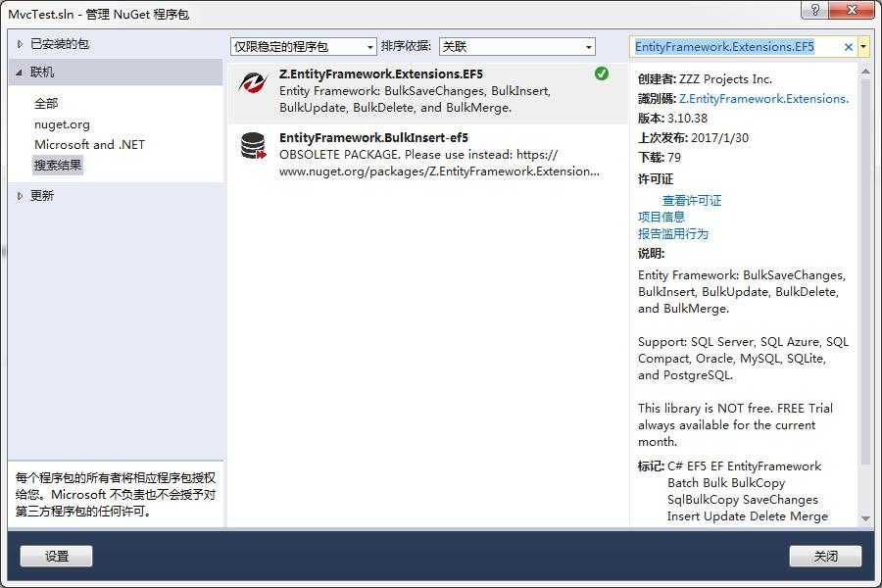The height and width of the screenshot is (588, 882).
Task: Open the search box dropdown arrow
Action: (x=862, y=47)
